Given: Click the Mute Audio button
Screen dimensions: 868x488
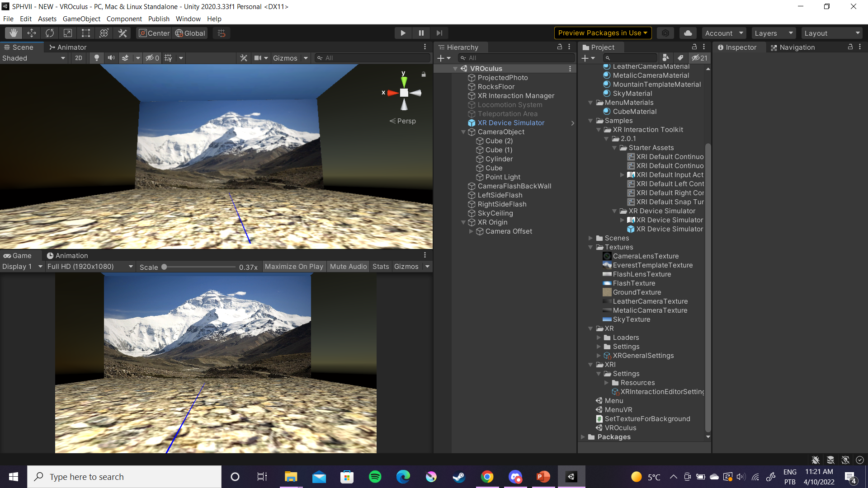Looking at the screenshot, I should click(x=348, y=267).
